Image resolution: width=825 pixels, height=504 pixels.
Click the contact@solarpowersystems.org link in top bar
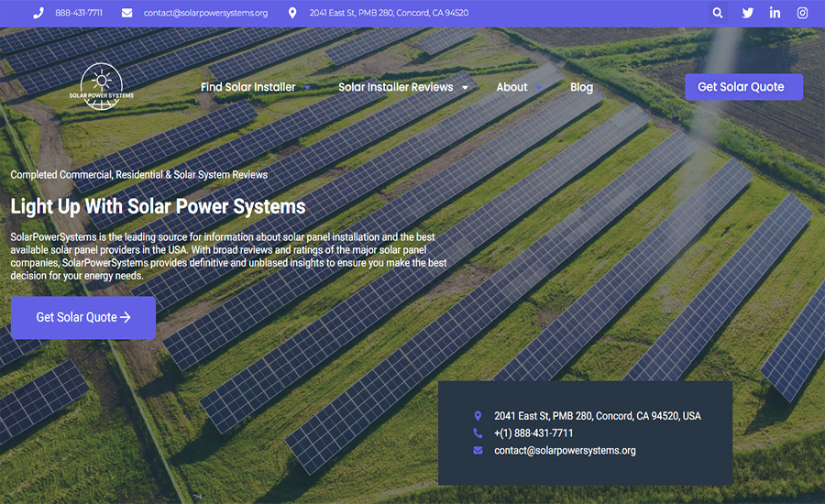(205, 13)
